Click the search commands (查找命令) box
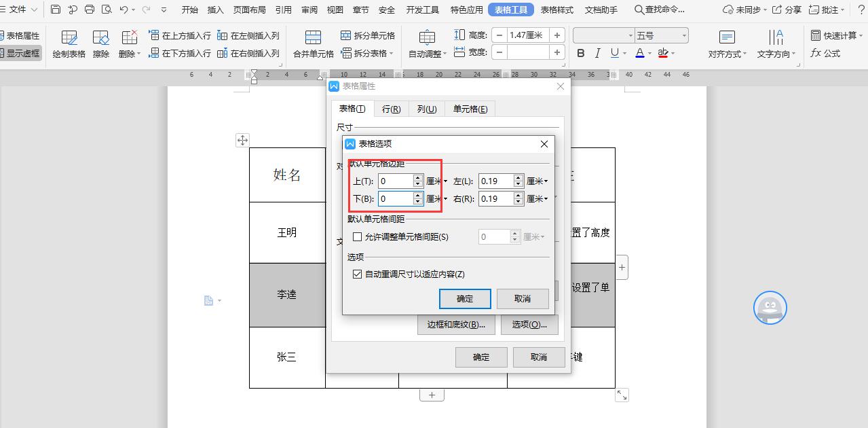This screenshot has height=428, width=868. point(660,10)
